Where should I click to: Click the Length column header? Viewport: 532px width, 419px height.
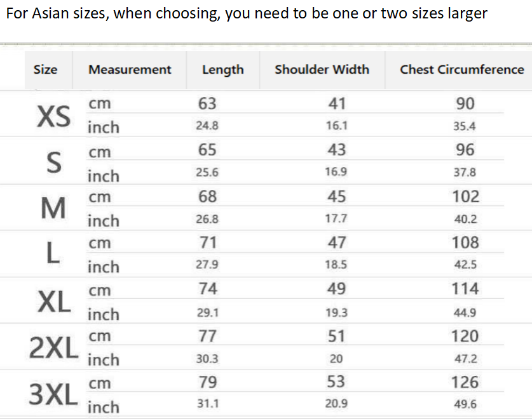tap(222, 70)
